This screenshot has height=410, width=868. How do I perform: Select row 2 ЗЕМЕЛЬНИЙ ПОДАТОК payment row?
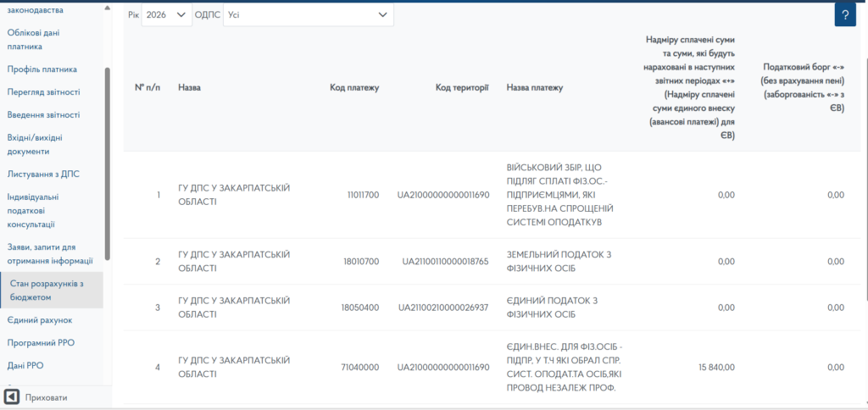point(558,262)
